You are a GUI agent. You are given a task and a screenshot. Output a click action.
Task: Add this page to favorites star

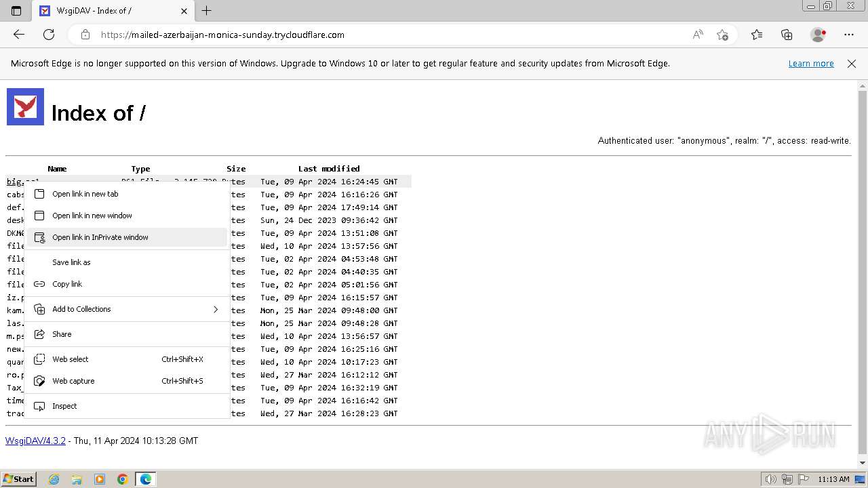[x=722, y=35]
